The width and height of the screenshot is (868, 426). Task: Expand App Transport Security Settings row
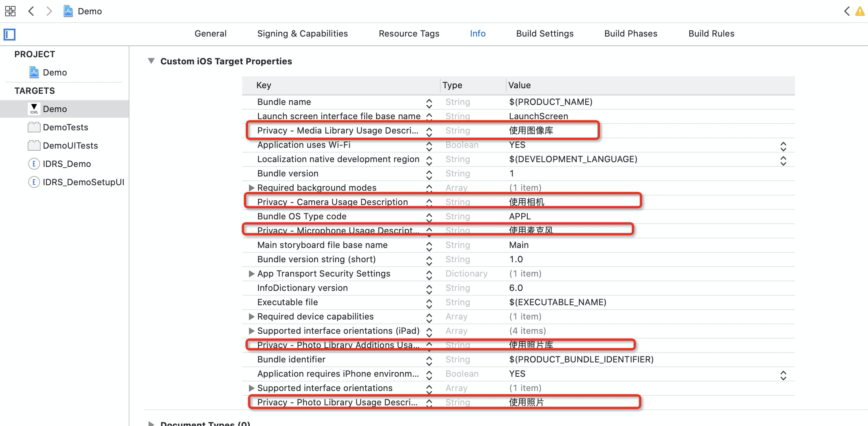[x=251, y=273]
